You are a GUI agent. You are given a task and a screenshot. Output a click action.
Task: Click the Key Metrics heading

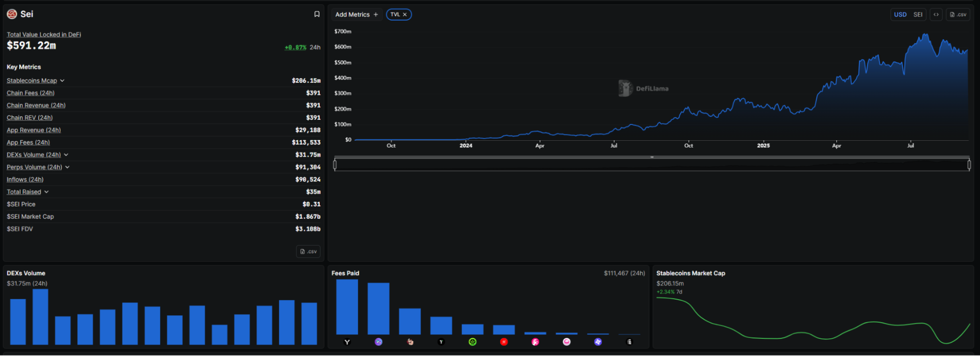pyautogui.click(x=24, y=67)
